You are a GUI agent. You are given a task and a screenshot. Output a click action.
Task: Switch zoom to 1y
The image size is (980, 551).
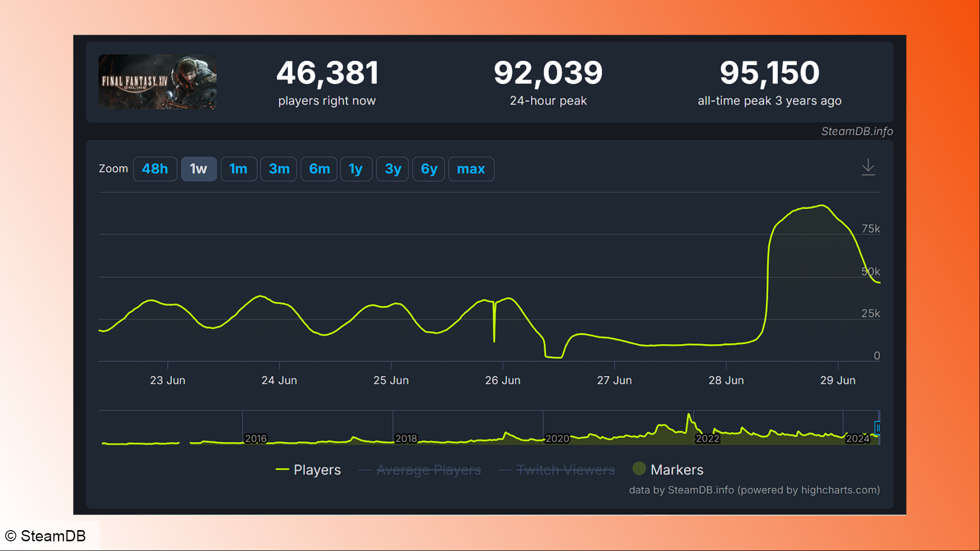356,169
